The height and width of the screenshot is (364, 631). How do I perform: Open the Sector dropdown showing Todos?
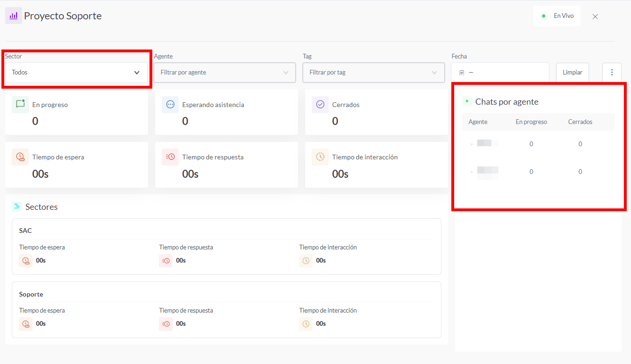[x=76, y=73]
